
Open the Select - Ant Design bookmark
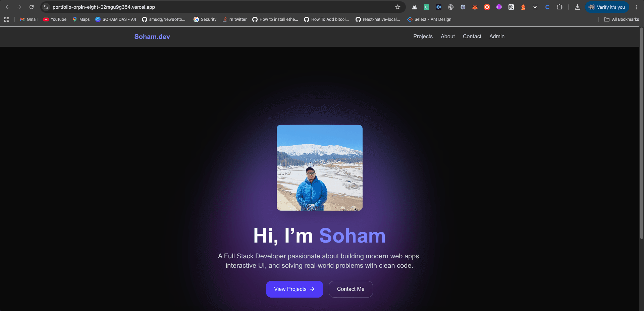pyautogui.click(x=429, y=19)
